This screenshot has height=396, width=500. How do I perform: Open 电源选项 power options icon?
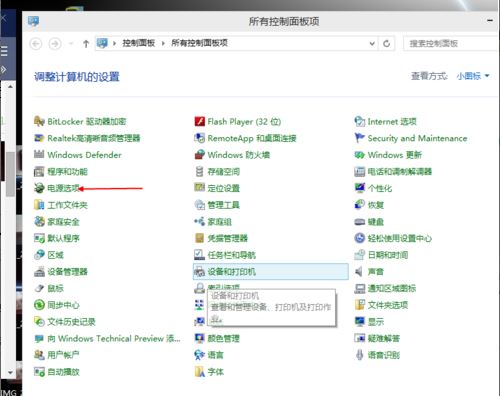click(39, 188)
